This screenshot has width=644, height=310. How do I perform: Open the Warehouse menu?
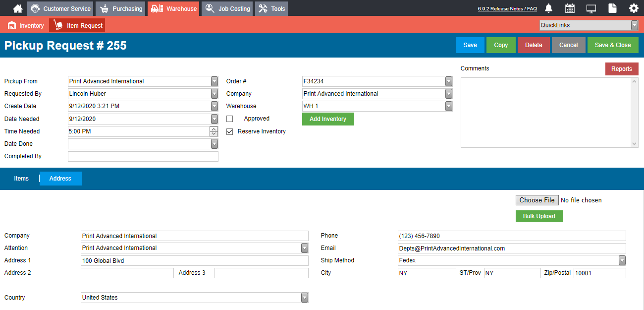point(173,8)
